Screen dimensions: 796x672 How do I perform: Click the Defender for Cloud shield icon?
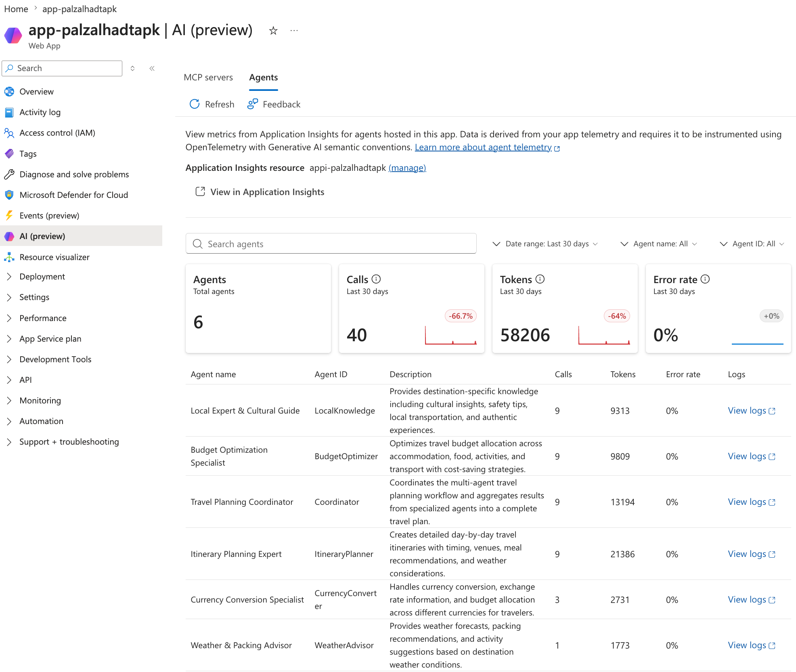pyautogui.click(x=9, y=195)
